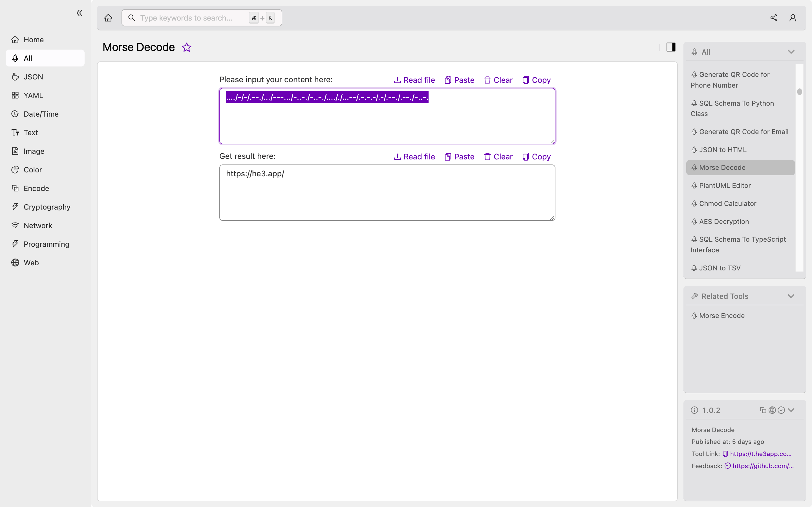
Task: Click the share icon in top bar
Action: 773,18
